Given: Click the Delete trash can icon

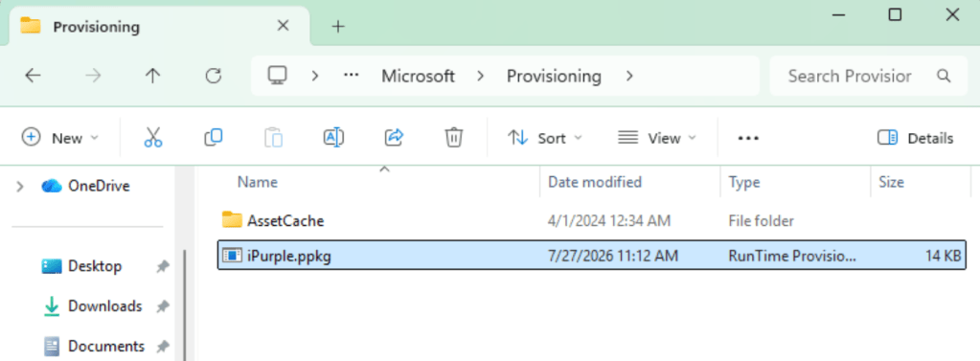Looking at the screenshot, I should pyautogui.click(x=454, y=137).
